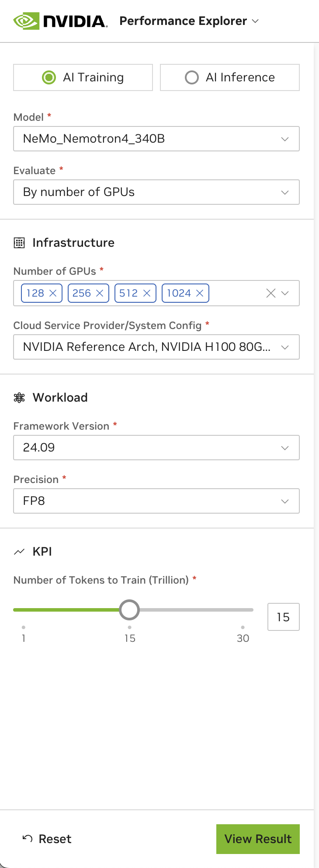The height and width of the screenshot is (868, 319).
Task: Clear all selected GPU counts
Action: [270, 293]
